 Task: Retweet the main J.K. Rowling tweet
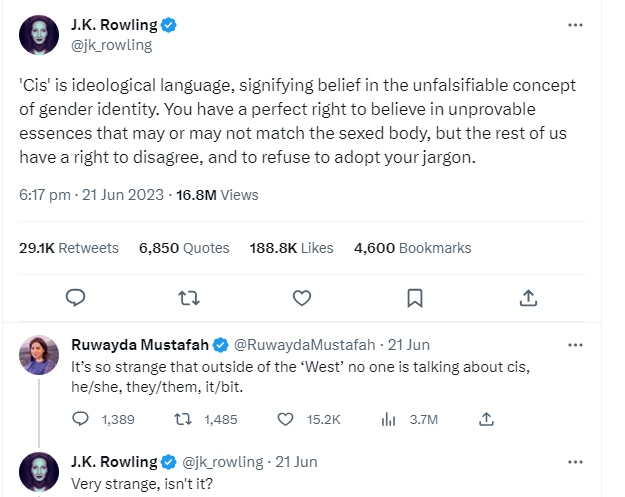(188, 298)
